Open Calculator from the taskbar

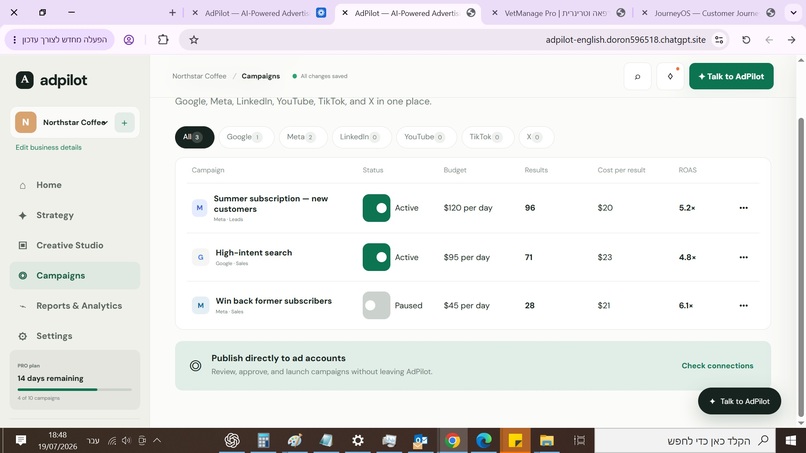pyautogui.click(x=264, y=441)
